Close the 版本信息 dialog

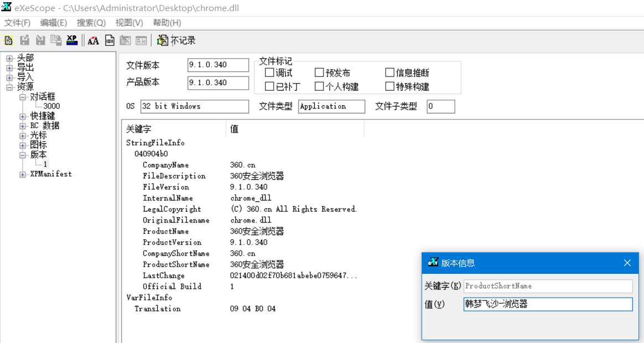pyautogui.click(x=627, y=263)
